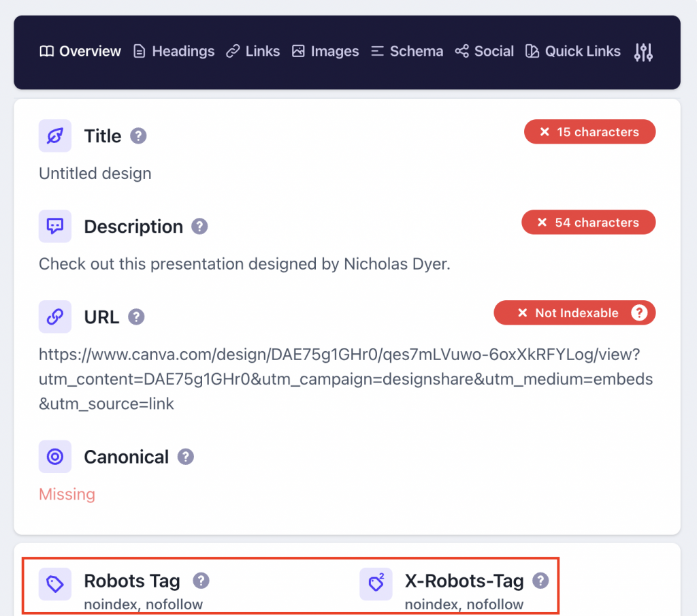Open the Overview tab

pyautogui.click(x=80, y=52)
